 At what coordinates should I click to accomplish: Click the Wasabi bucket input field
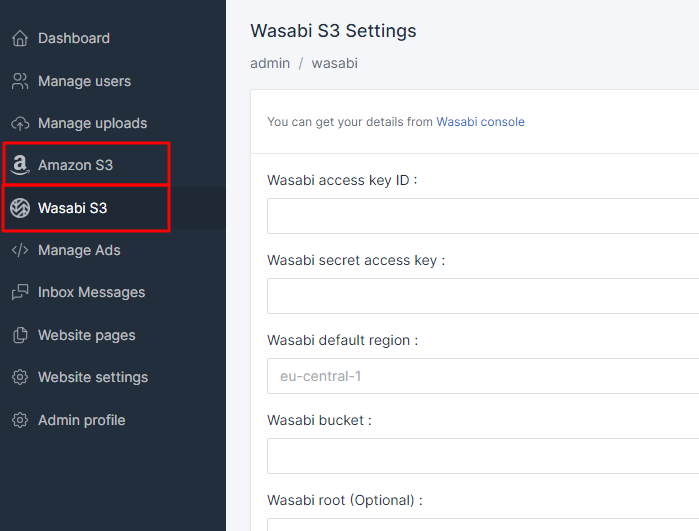tap(483, 456)
